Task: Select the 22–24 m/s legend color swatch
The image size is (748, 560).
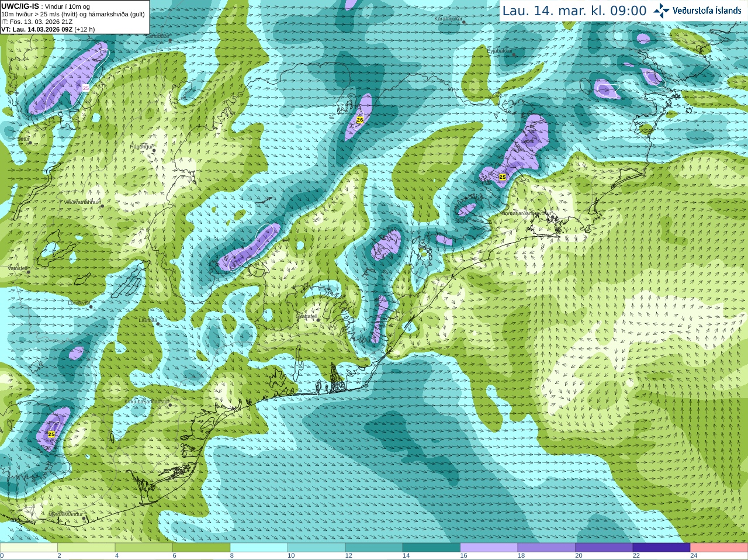Action: coord(662,547)
